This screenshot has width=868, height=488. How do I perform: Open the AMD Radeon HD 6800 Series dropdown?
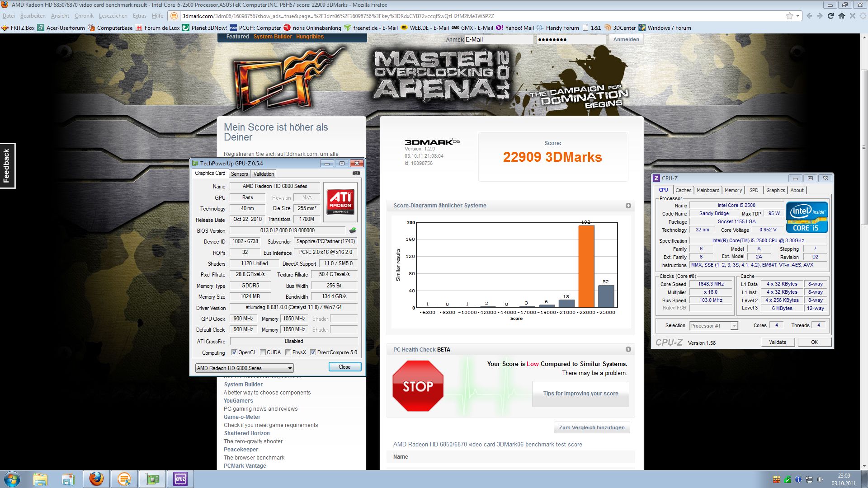coord(244,368)
